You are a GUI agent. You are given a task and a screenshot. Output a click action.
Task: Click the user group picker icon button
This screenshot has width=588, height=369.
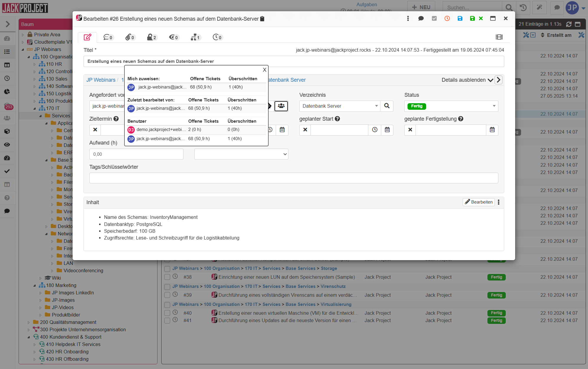[281, 106]
